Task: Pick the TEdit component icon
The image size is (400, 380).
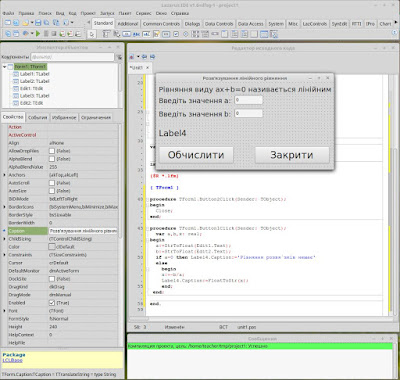Action: tap(146, 34)
